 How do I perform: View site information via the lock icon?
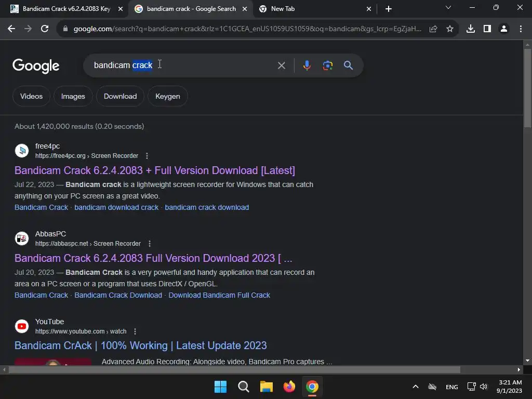pyautogui.click(x=65, y=29)
